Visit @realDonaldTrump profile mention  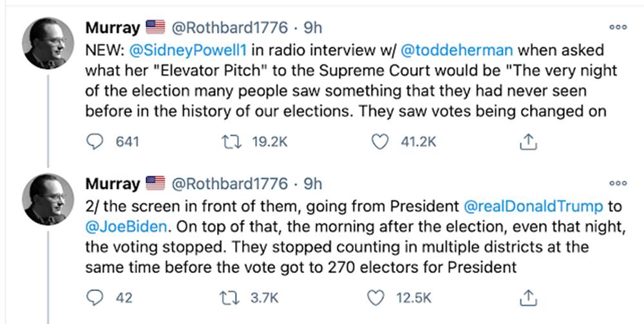click(x=533, y=206)
